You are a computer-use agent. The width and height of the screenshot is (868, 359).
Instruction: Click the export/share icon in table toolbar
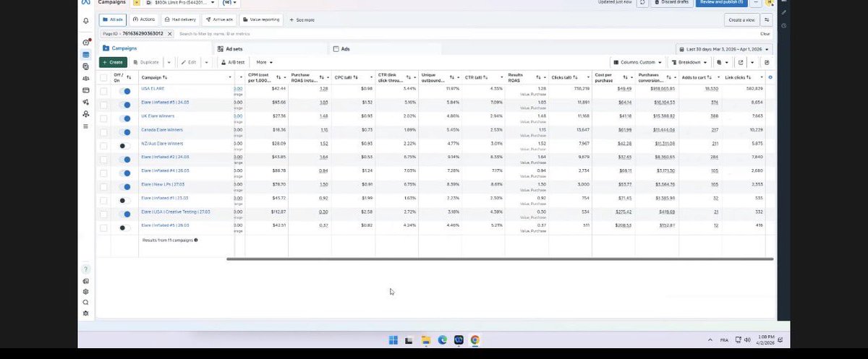pyautogui.click(x=740, y=62)
